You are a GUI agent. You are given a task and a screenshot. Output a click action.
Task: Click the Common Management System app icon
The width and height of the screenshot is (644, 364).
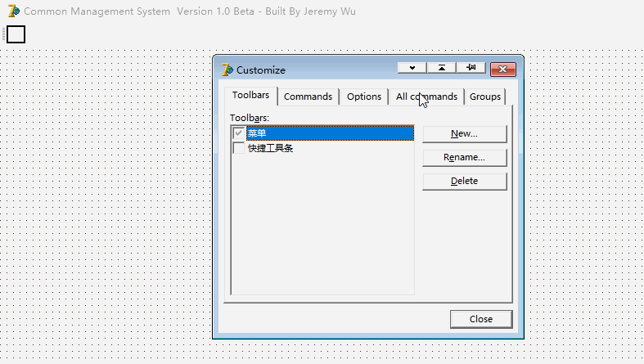(13, 11)
